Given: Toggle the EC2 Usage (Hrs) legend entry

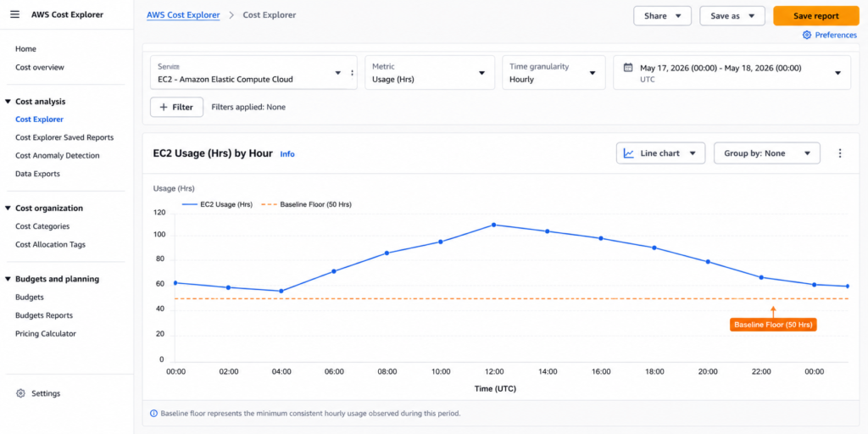Looking at the screenshot, I should point(217,204).
